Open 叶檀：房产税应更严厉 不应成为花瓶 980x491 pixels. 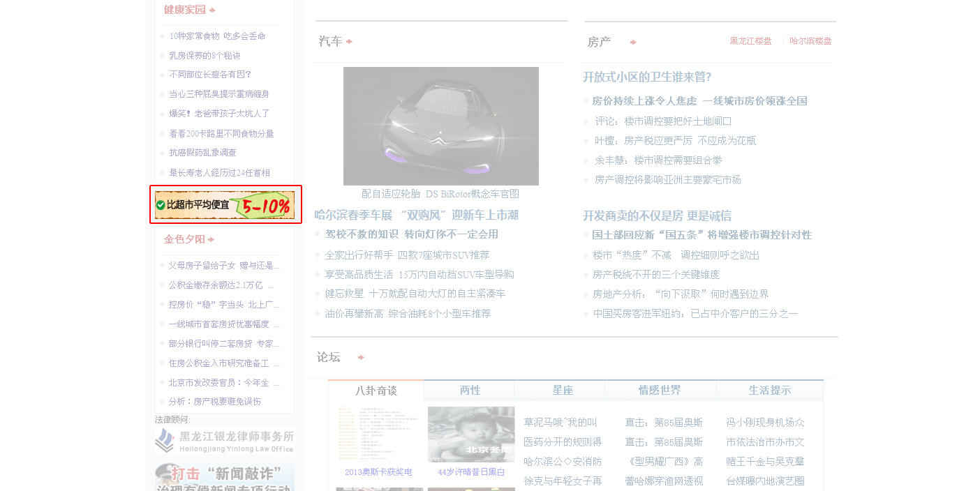point(675,141)
